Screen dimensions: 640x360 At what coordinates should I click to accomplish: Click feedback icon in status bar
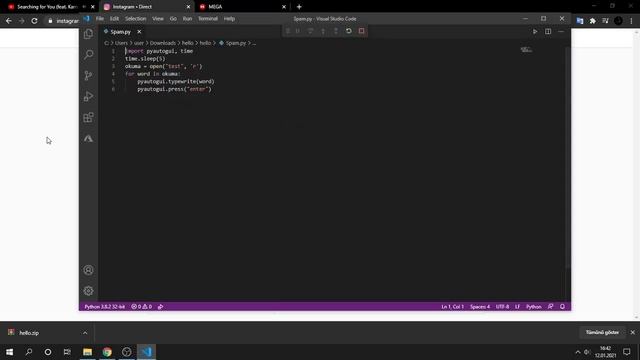(x=550, y=307)
